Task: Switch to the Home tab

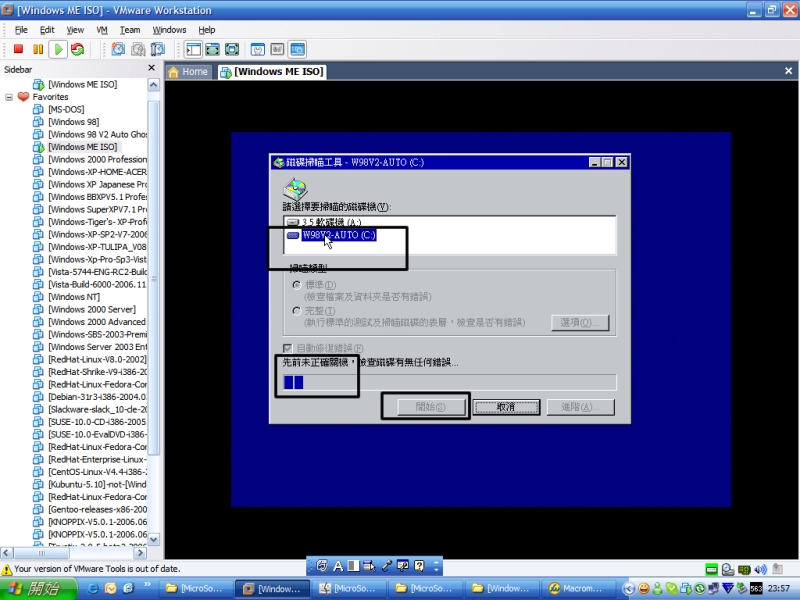Action: click(x=189, y=72)
